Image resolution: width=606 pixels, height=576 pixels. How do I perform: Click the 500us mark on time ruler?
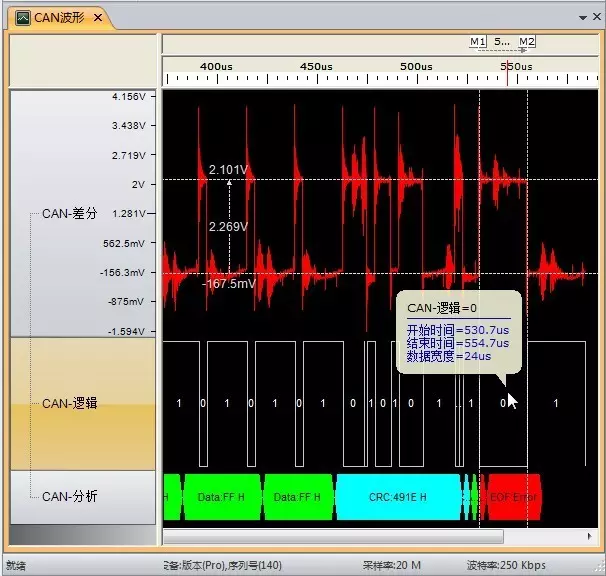(417, 67)
